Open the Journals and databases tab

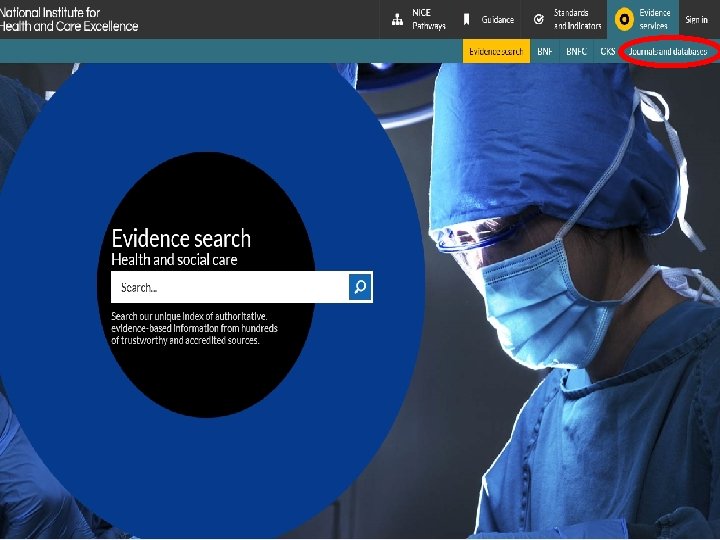coord(668,51)
